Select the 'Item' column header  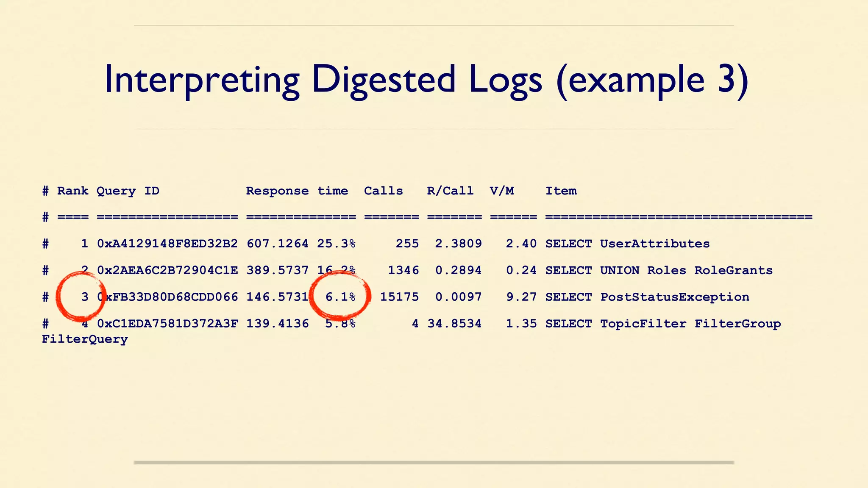(x=561, y=191)
